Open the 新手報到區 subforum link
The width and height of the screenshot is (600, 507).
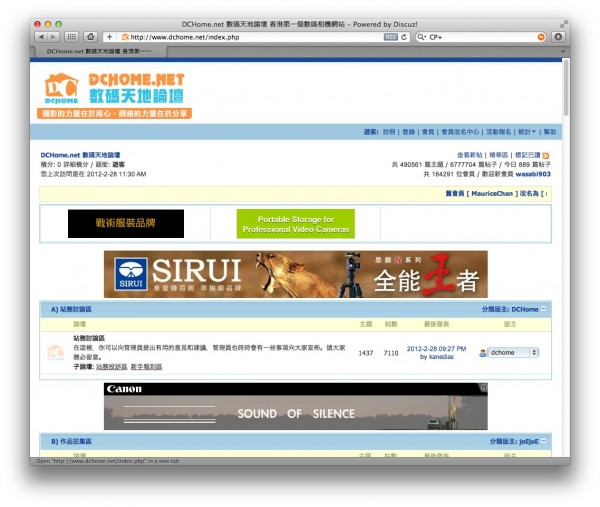146,367
